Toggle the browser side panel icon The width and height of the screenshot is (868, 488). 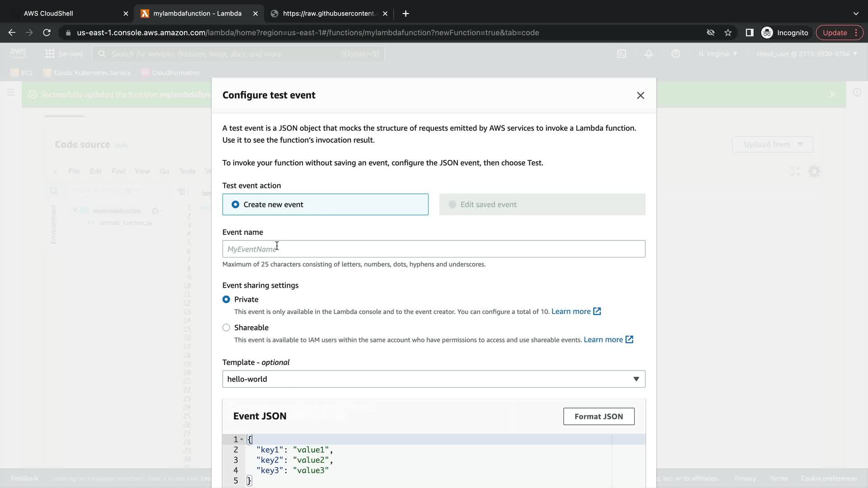click(x=749, y=33)
